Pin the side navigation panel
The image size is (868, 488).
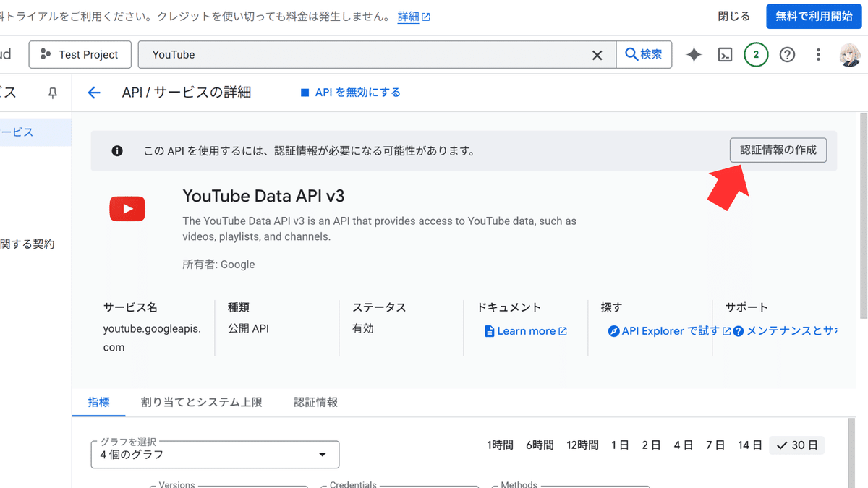coord(52,93)
